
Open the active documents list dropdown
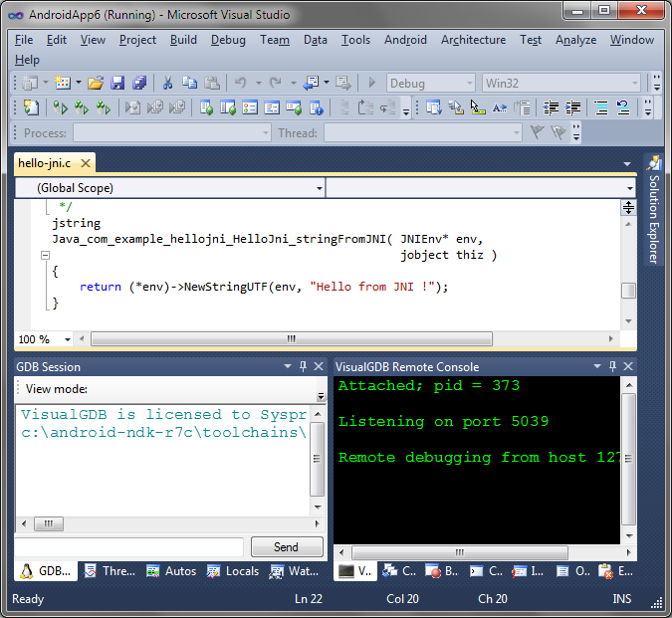tap(627, 164)
